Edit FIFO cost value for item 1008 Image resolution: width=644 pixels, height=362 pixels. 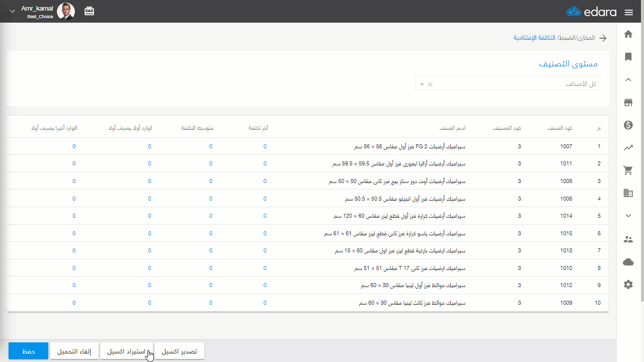click(149, 181)
